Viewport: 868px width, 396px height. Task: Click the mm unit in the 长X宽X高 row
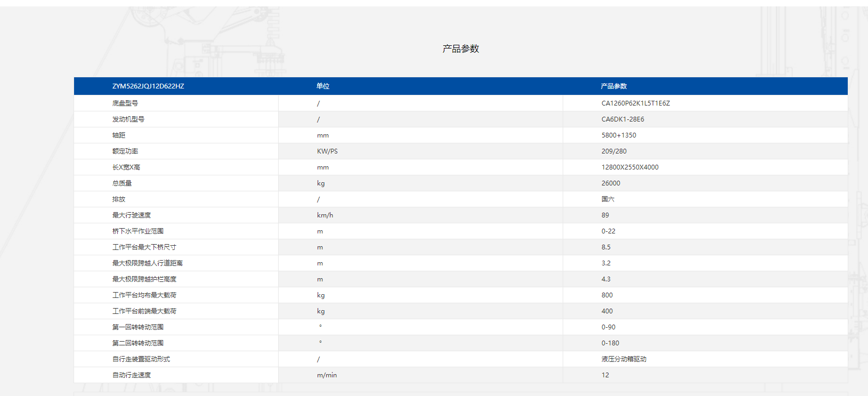[323, 167]
